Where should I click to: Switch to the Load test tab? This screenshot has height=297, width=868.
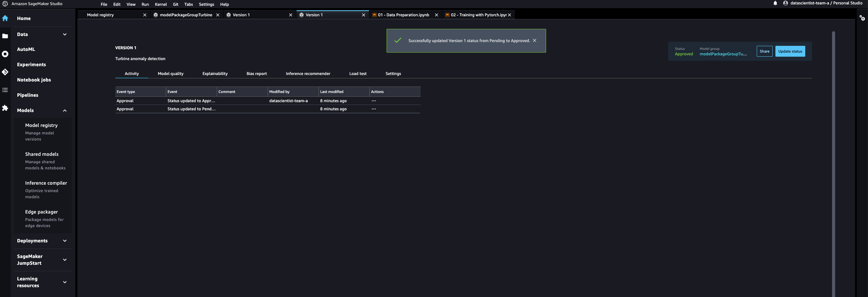(x=358, y=74)
